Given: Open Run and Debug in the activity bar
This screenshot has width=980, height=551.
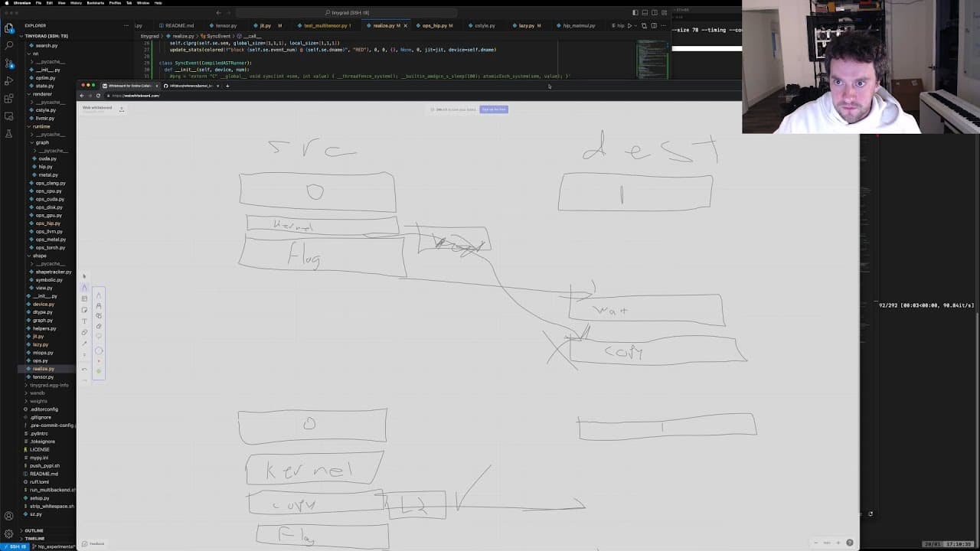Looking at the screenshot, I should pos(9,81).
